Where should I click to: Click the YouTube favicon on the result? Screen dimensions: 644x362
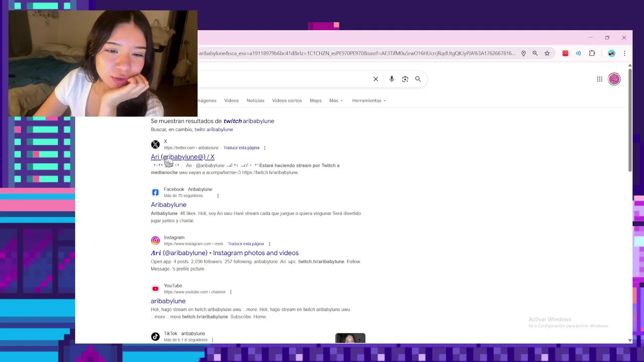click(x=155, y=289)
